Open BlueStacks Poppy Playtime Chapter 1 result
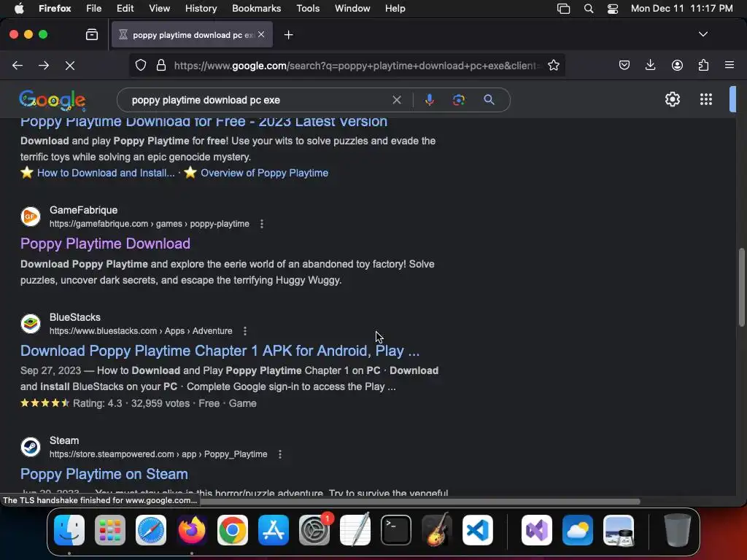747x560 pixels. pos(220,351)
